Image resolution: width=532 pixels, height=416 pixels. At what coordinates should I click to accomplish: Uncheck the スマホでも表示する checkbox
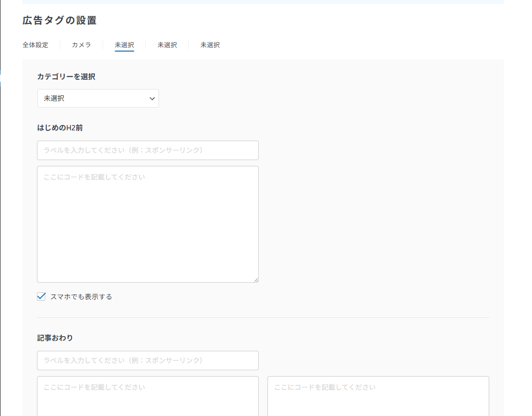(41, 296)
